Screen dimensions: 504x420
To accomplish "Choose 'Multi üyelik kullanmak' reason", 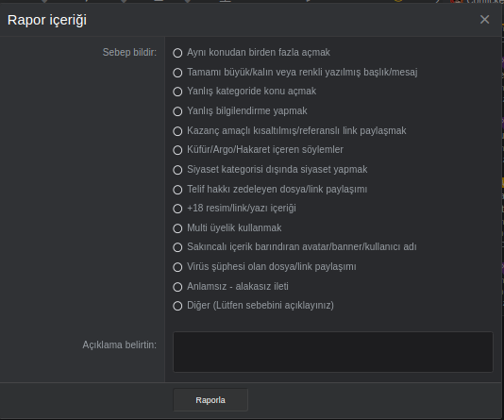I will pyautogui.click(x=177, y=228).
